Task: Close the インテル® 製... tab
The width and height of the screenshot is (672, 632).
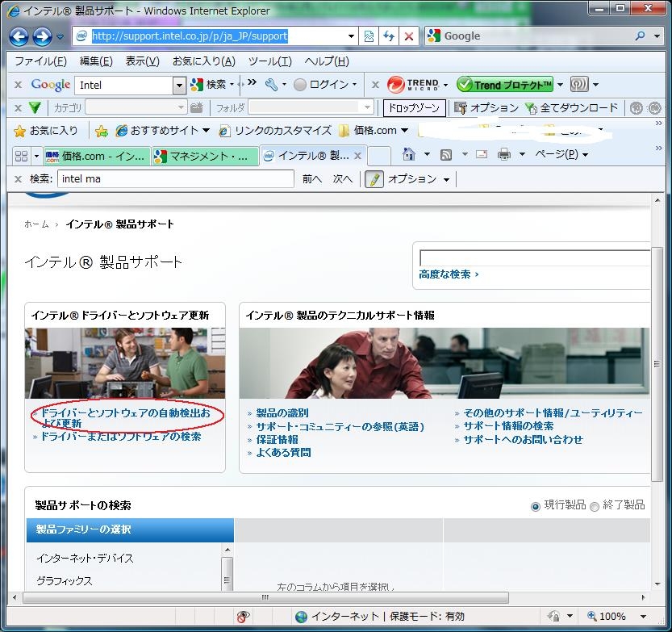Action: (x=358, y=156)
